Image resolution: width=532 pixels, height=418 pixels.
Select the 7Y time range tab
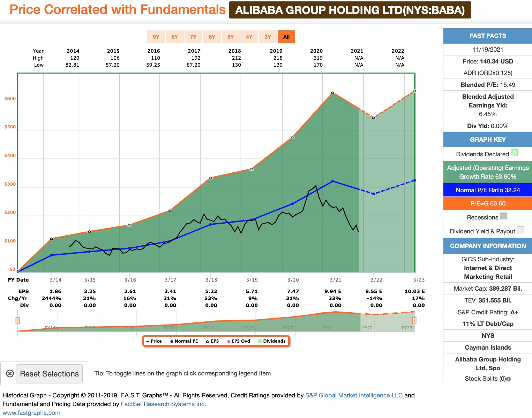193,37
